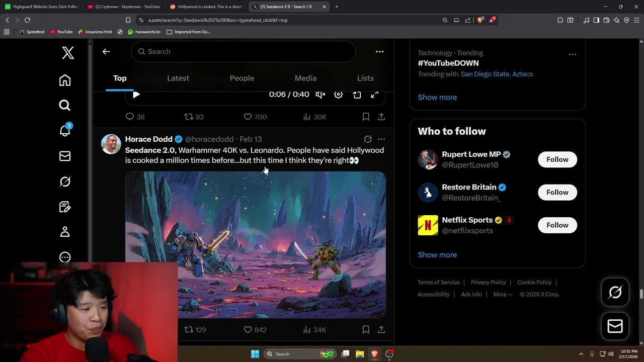Open the Cybrows Skybrows YouTube browser tab

pyautogui.click(x=123, y=7)
